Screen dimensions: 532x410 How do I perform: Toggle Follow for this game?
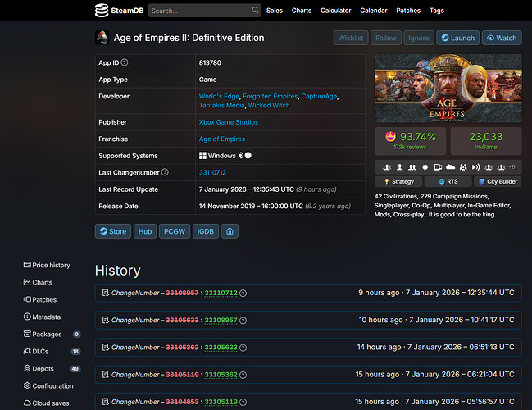(x=384, y=38)
